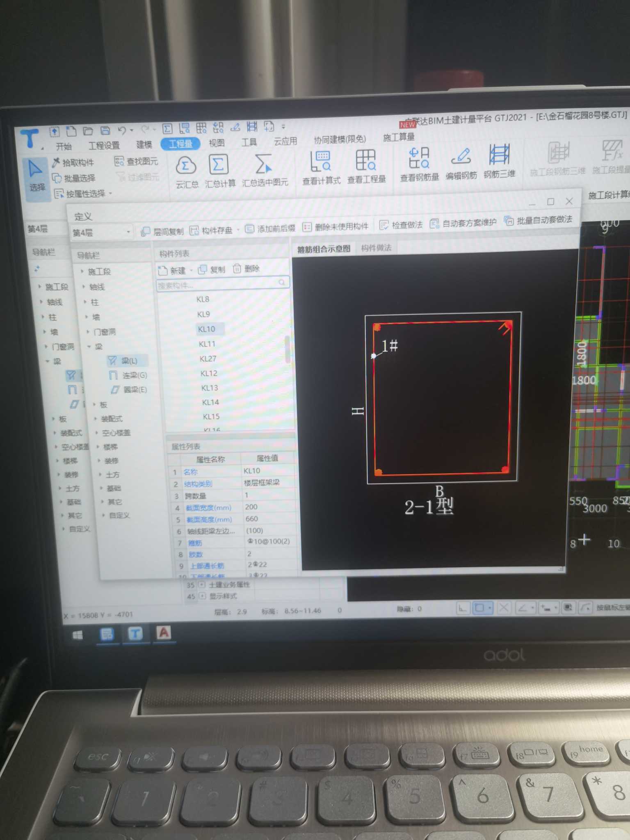
Task: Click the Windows Start button
Action: click(x=78, y=635)
